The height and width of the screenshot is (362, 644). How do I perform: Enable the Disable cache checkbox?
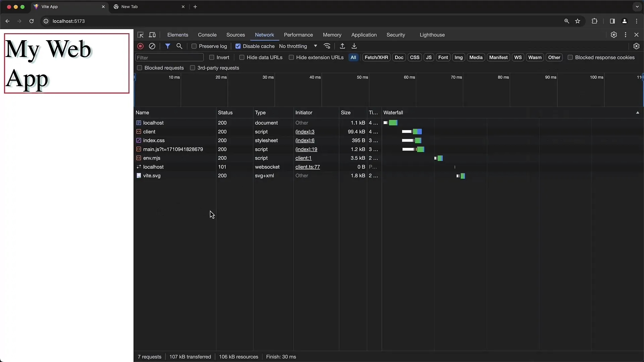[238, 46]
